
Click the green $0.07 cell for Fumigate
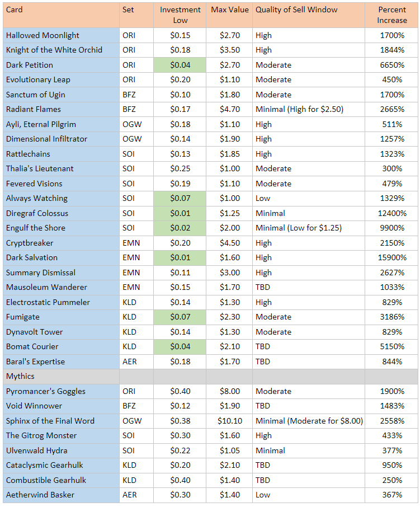point(180,317)
